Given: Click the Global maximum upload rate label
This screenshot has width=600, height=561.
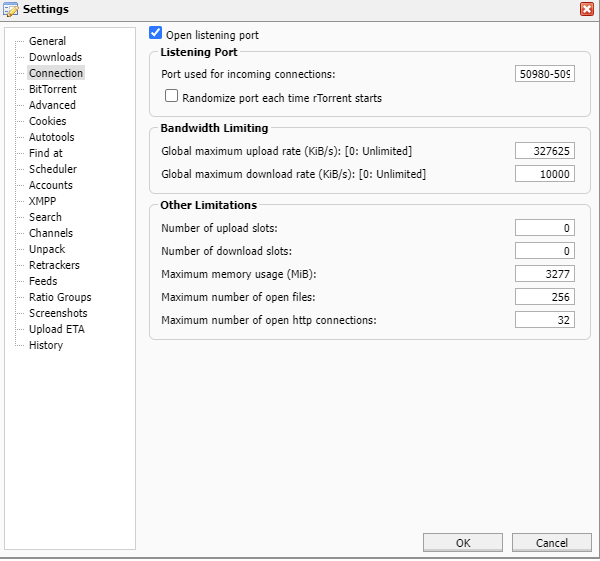Looking at the screenshot, I should 287,151.
